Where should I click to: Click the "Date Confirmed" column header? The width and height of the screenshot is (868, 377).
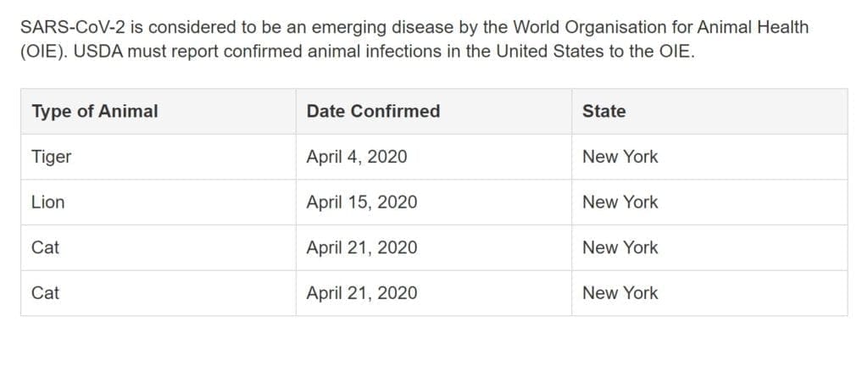point(434,111)
